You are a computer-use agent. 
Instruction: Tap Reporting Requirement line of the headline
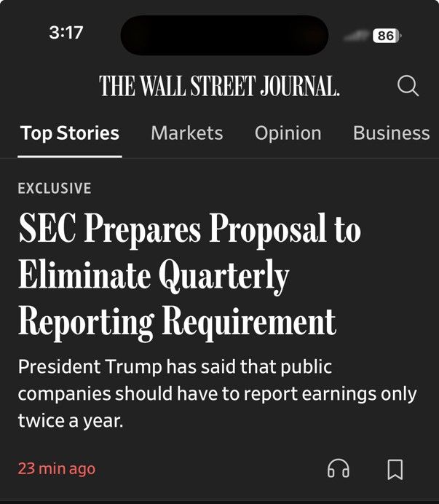pyautogui.click(x=178, y=323)
